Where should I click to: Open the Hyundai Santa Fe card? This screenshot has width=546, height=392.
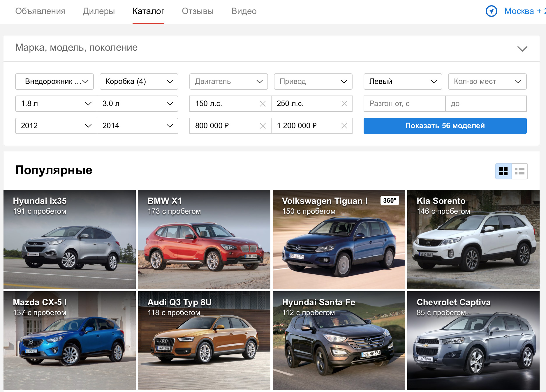(339, 341)
